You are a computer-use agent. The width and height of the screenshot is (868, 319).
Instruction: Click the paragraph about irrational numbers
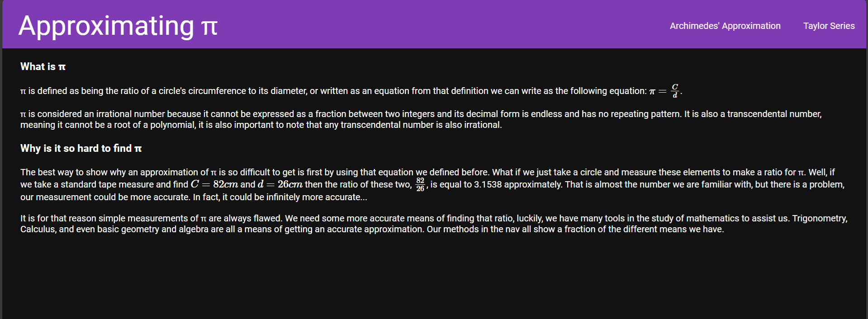[x=421, y=119]
